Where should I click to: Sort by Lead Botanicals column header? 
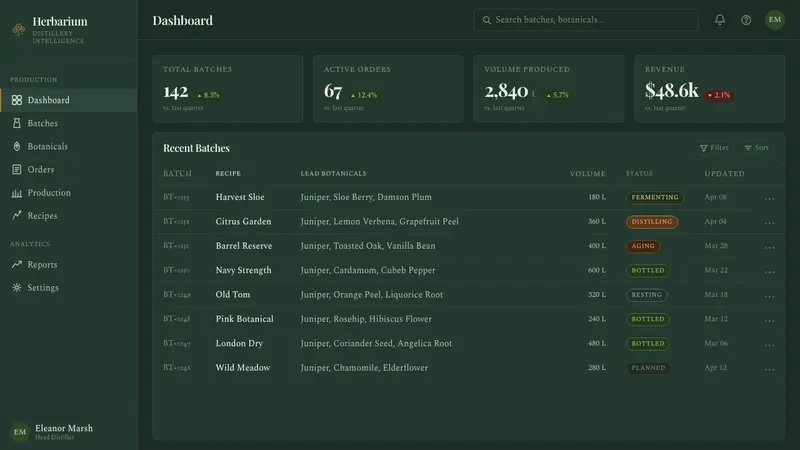(333, 173)
